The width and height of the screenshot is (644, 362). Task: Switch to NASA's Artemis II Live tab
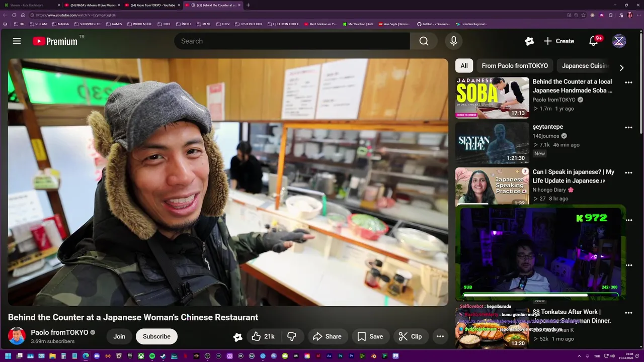[x=93, y=5]
